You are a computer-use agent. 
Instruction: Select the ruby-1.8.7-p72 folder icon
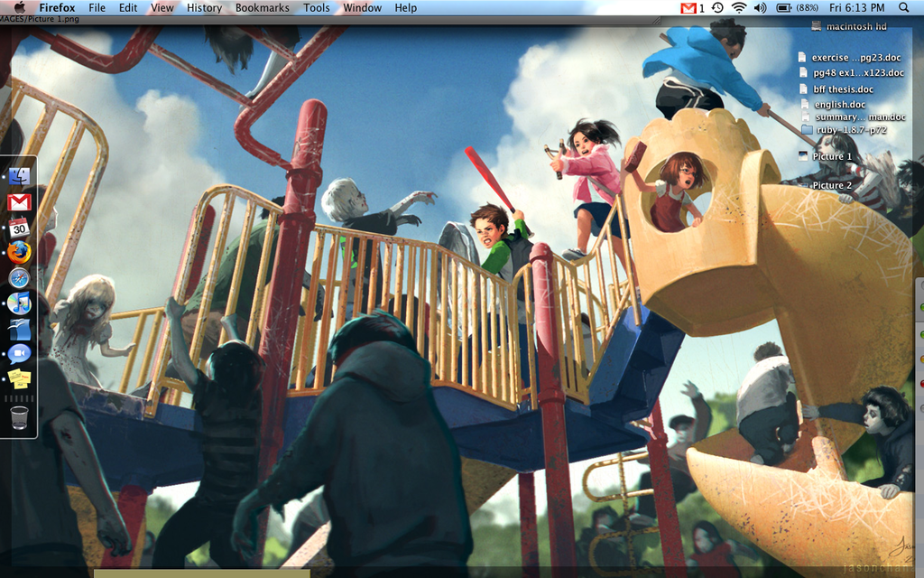(x=807, y=130)
